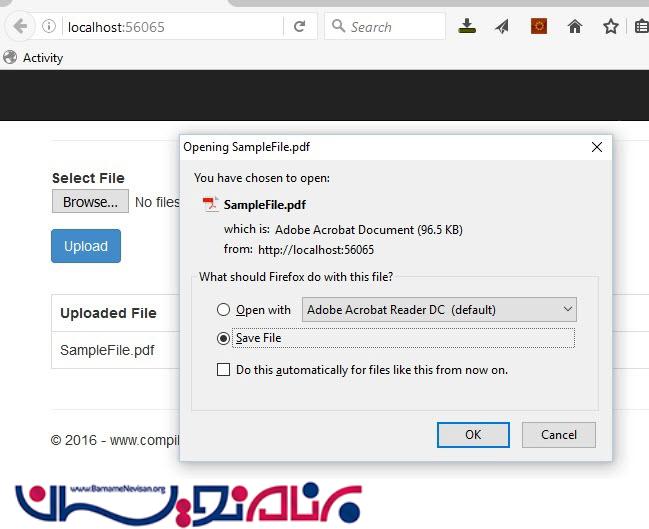The image size is (649, 529).
Task: Click the blue Upload button
Action: (x=86, y=246)
